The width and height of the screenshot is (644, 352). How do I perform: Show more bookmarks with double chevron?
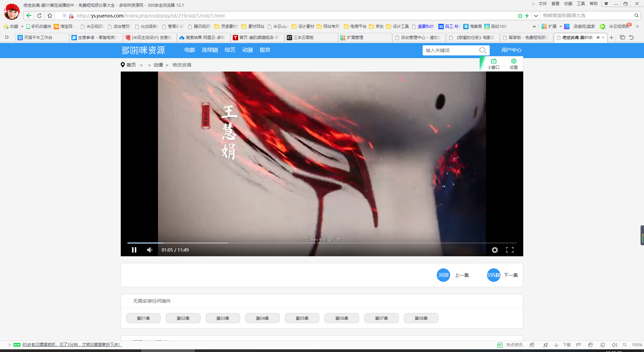534,27
